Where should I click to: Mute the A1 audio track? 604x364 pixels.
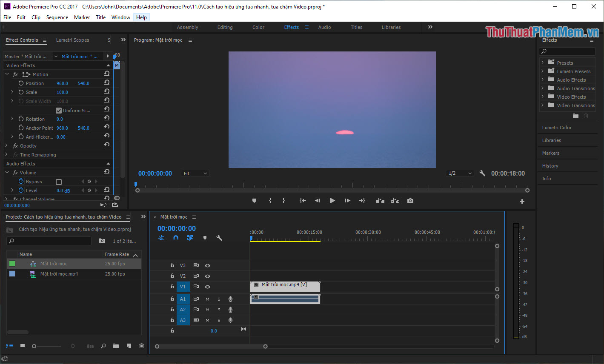pos(207,299)
